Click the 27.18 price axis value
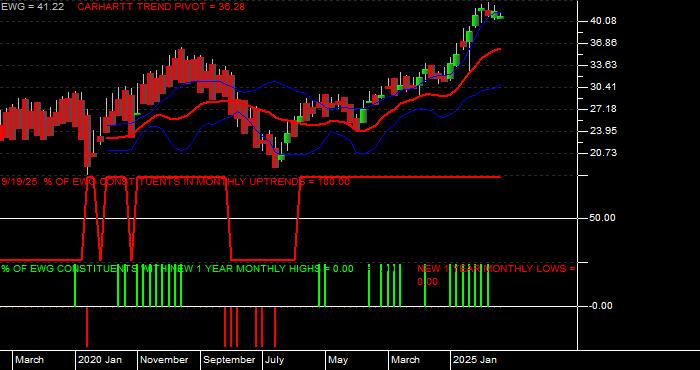This screenshot has height=370, width=700. 603,109
